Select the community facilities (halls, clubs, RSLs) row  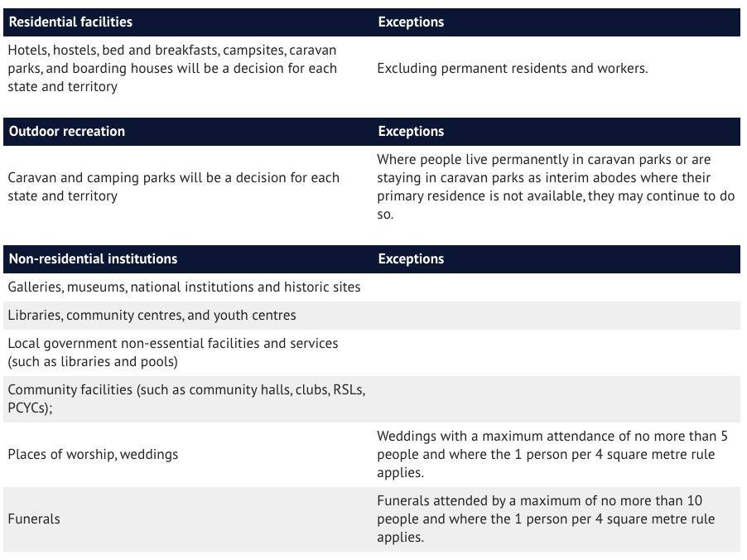(x=186, y=398)
